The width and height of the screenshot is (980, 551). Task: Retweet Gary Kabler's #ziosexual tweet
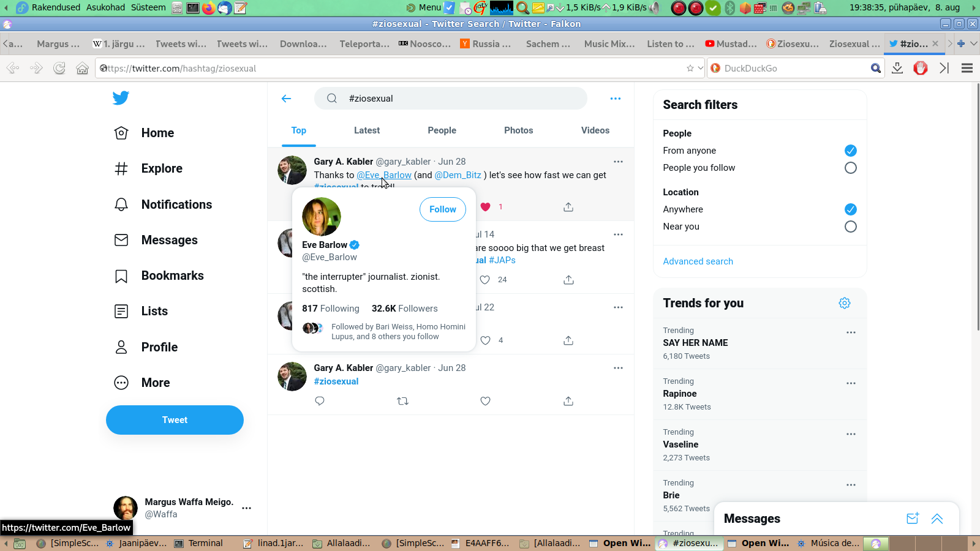(402, 401)
